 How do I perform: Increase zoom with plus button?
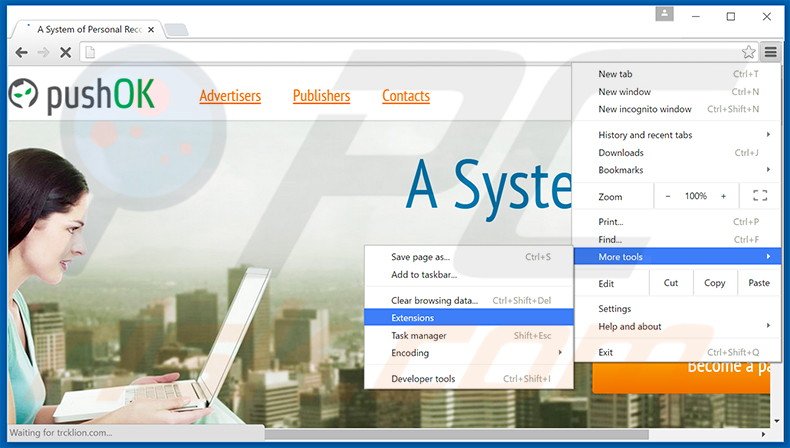pyautogui.click(x=723, y=196)
